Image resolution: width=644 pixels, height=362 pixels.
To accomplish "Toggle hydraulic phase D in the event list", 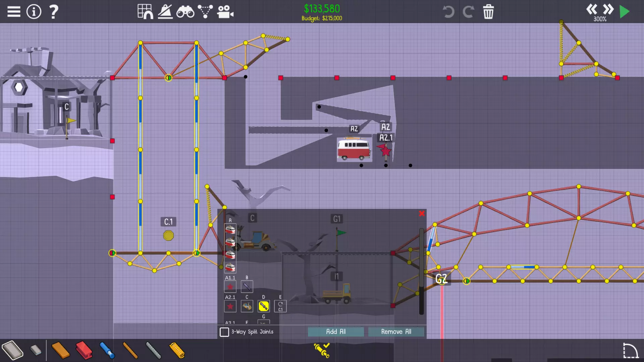I will (264, 306).
